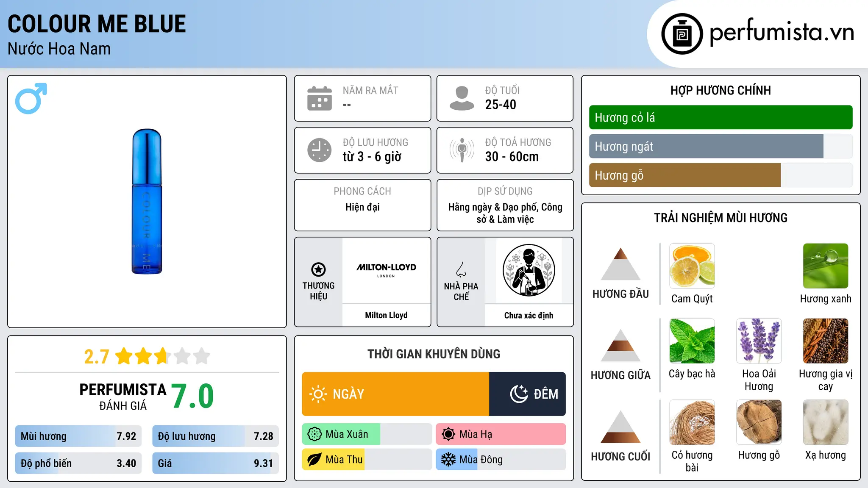Click the Độ phổ biến 3.40 score bar
Viewport: 868px width, 488px height.
[78, 463]
